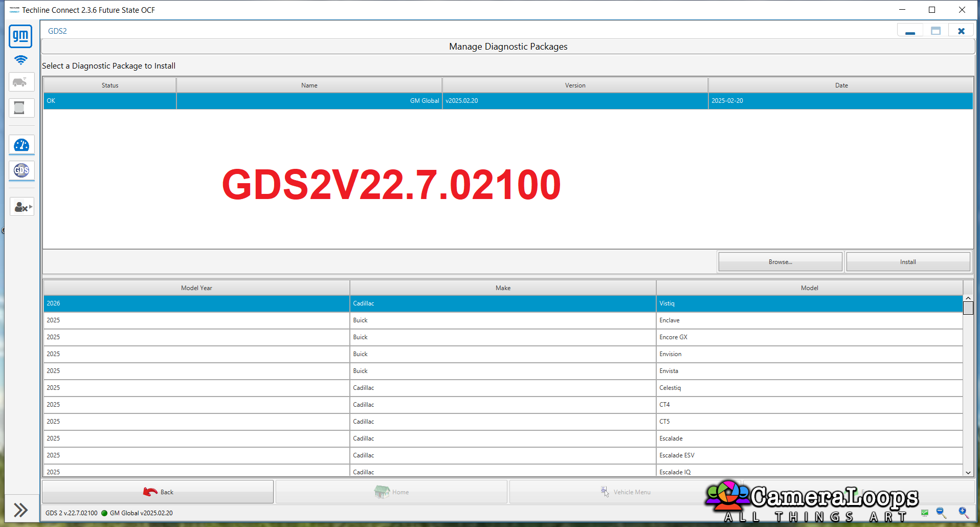Open the GDS2 application icon in sidebar
The image size is (980, 527).
pyautogui.click(x=21, y=170)
